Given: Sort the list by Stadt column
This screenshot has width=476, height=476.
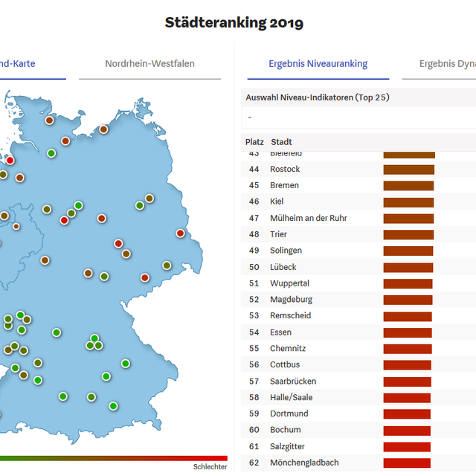Looking at the screenshot, I should pyautogui.click(x=281, y=142).
